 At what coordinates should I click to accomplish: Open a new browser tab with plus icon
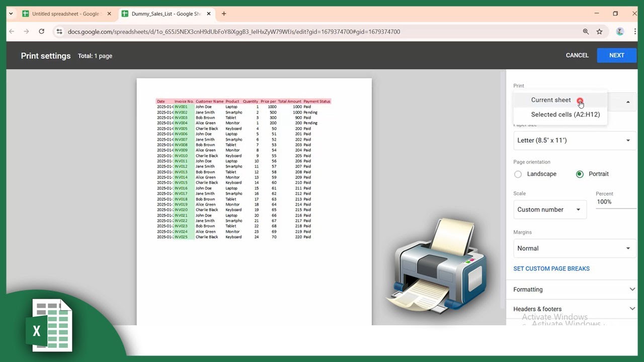coord(224,14)
